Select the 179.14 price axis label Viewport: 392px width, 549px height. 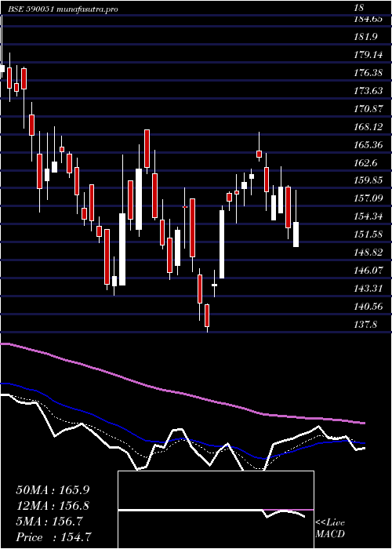click(368, 55)
